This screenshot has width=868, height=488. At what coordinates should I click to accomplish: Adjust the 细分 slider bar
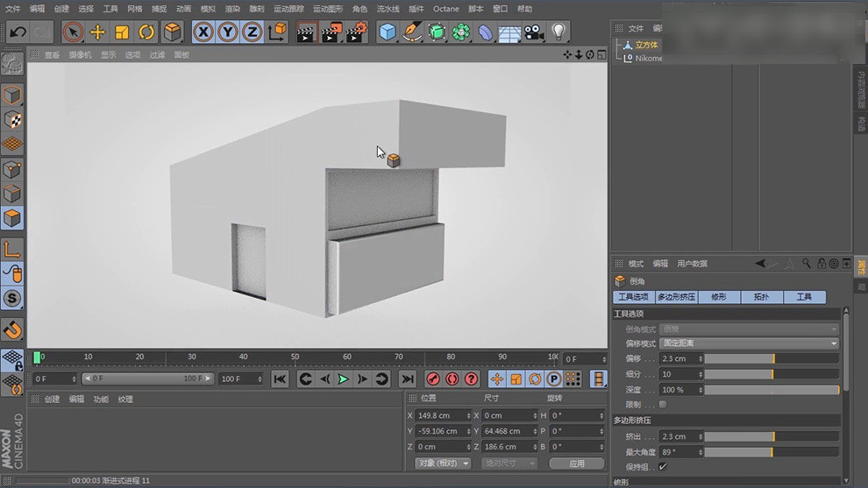(x=772, y=374)
